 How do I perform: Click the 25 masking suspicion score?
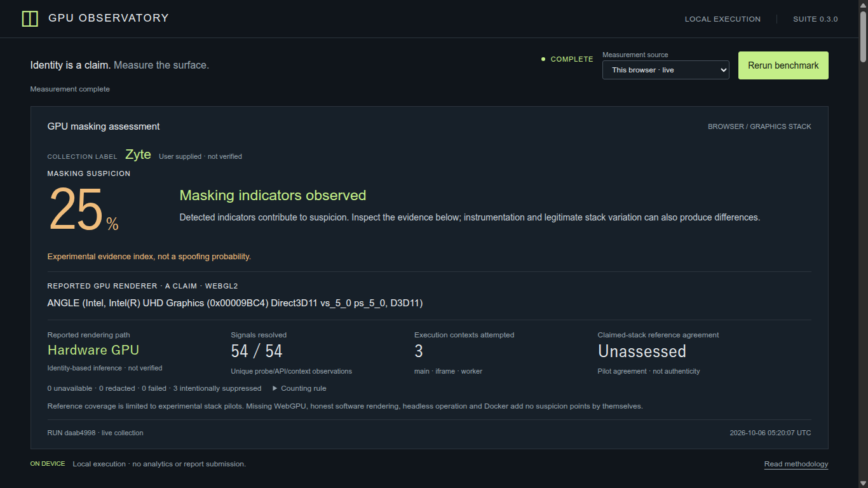76,209
